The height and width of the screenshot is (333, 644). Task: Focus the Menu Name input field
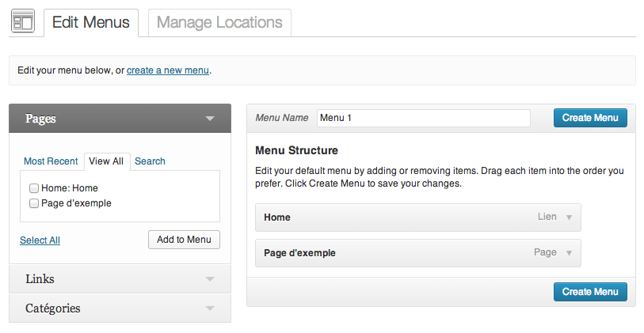tap(424, 118)
